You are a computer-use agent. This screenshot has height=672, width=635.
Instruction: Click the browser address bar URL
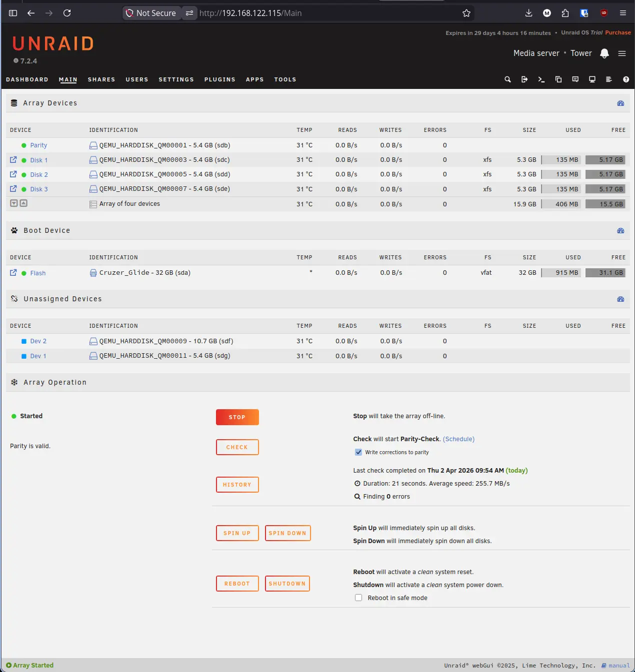click(250, 13)
